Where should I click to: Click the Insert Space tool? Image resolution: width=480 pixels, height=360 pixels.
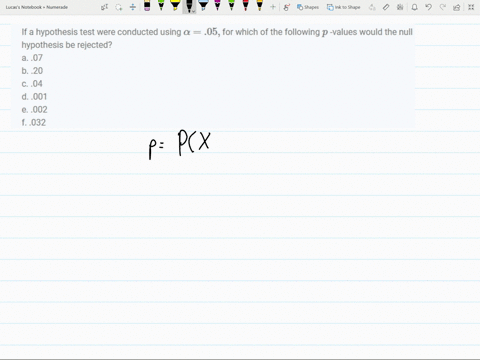tap(133, 7)
